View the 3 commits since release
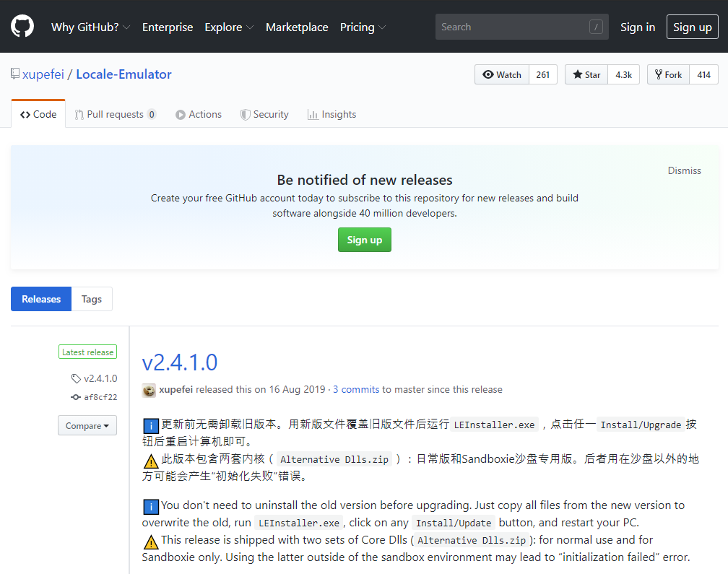The width and height of the screenshot is (728, 574). (x=356, y=389)
